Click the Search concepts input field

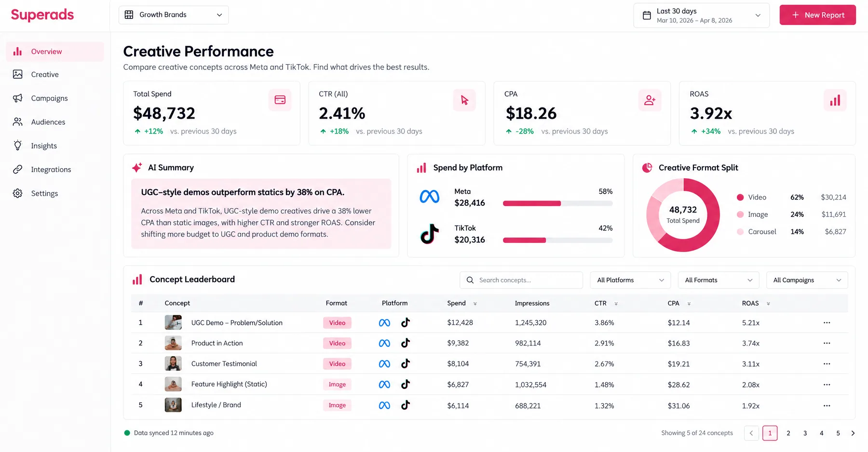(x=521, y=280)
